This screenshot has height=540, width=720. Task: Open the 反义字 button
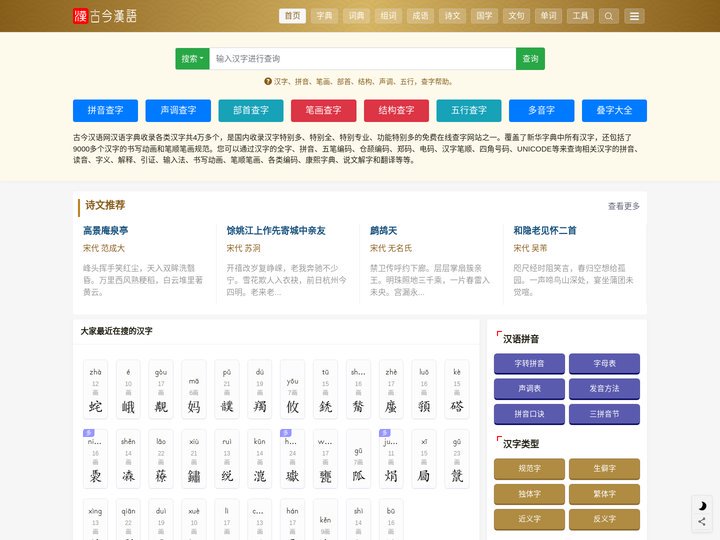604,519
